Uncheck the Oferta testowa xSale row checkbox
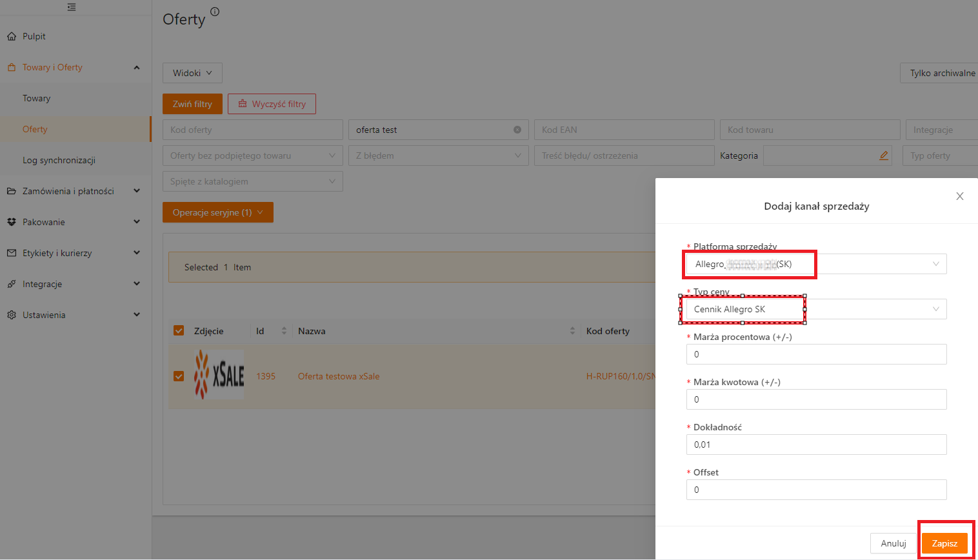This screenshot has width=978, height=560. pyautogui.click(x=179, y=376)
